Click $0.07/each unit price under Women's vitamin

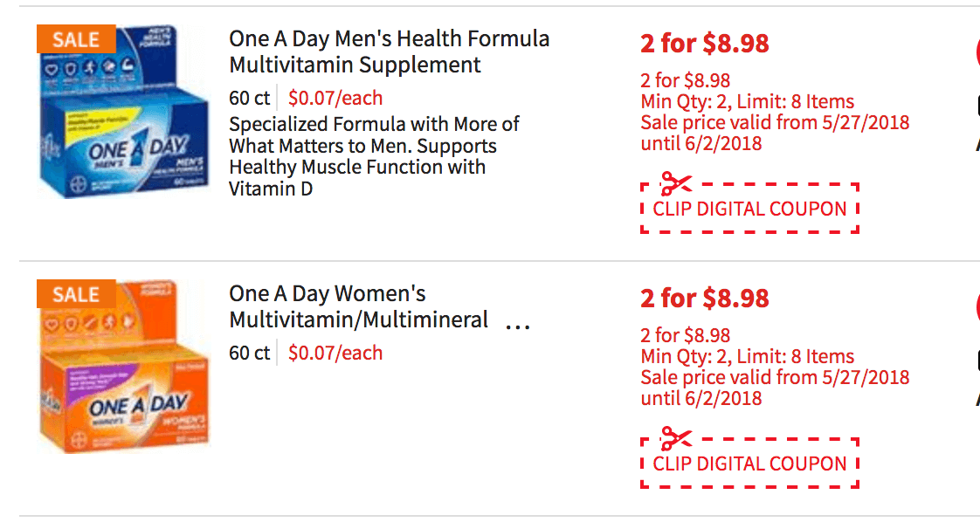335,353
